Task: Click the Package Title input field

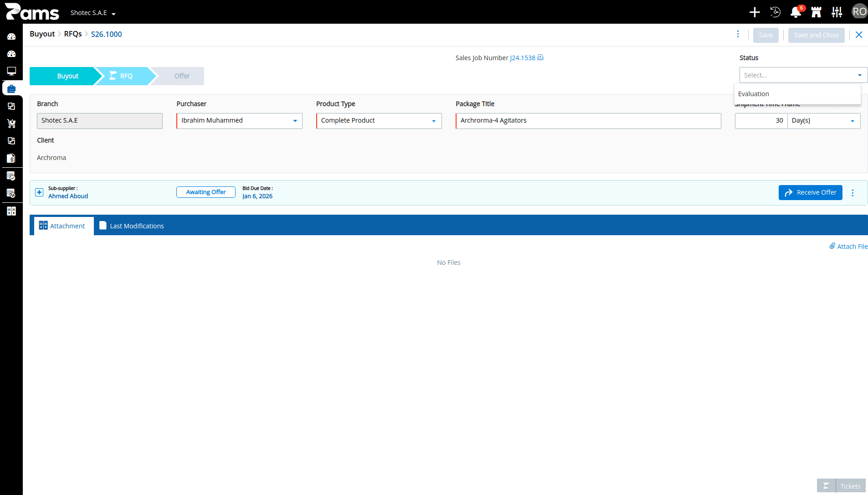Action: [588, 121]
